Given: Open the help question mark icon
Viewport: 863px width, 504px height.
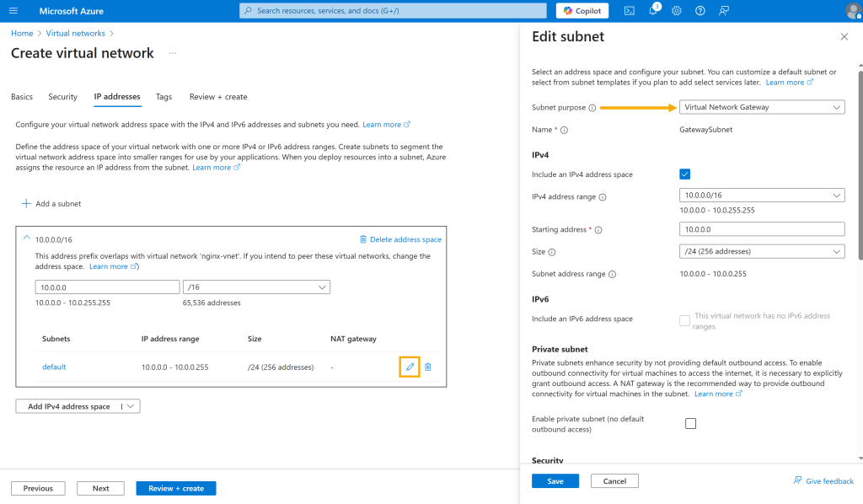Looking at the screenshot, I should tap(700, 10).
